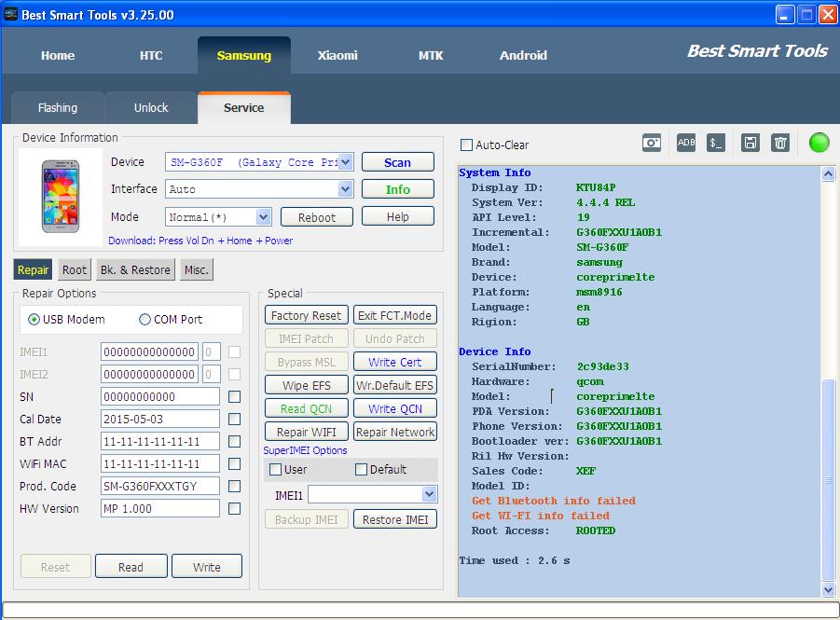Click the log vertical scrollbar thumb
Image resolution: width=840 pixels, height=620 pixels.
(828, 479)
